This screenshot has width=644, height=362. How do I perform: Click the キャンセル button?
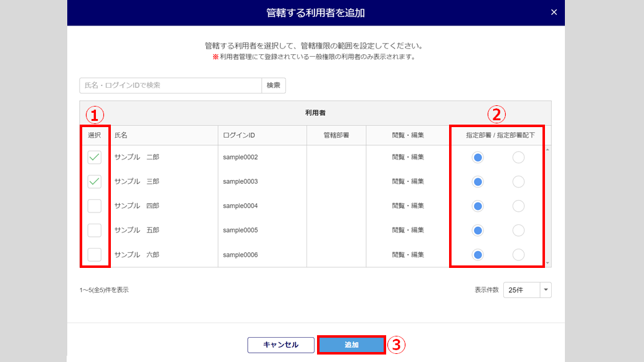pos(281,345)
